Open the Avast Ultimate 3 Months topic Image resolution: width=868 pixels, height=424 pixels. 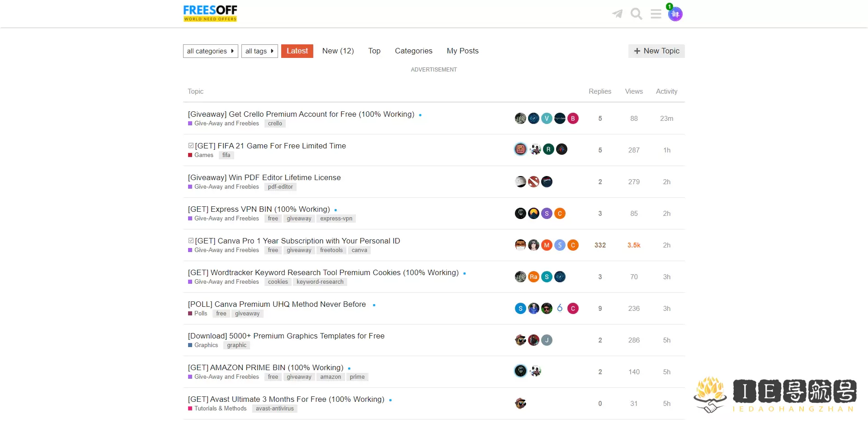point(286,400)
